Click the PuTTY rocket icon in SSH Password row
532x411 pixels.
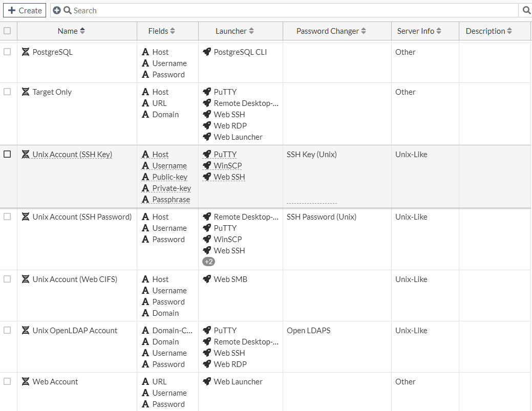[x=207, y=228]
